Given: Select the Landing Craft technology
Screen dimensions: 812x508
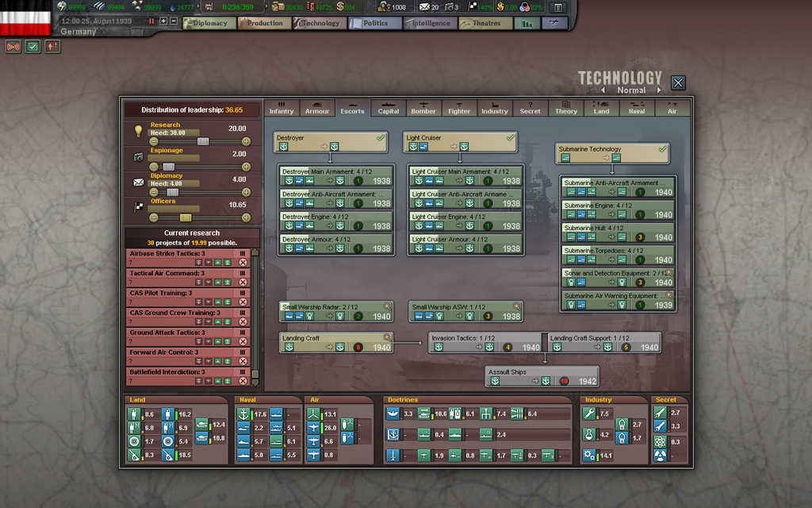Looking at the screenshot, I should (335, 343).
